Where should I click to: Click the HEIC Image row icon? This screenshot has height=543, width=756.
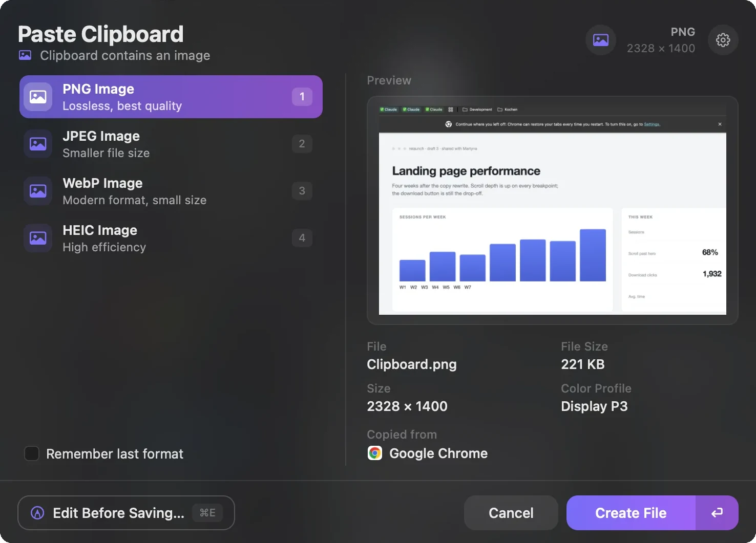[38, 238]
